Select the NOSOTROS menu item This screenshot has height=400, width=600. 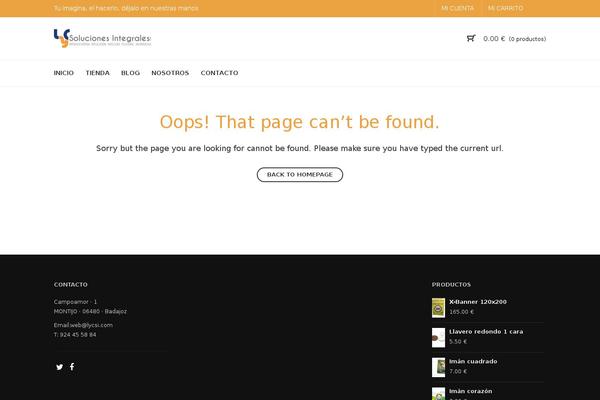tap(170, 73)
